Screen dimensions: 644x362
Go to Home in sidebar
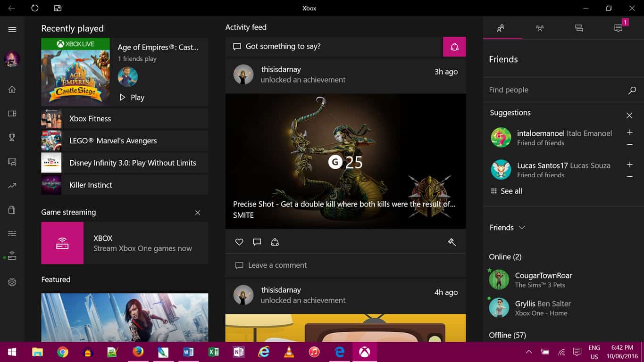[12, 90]
